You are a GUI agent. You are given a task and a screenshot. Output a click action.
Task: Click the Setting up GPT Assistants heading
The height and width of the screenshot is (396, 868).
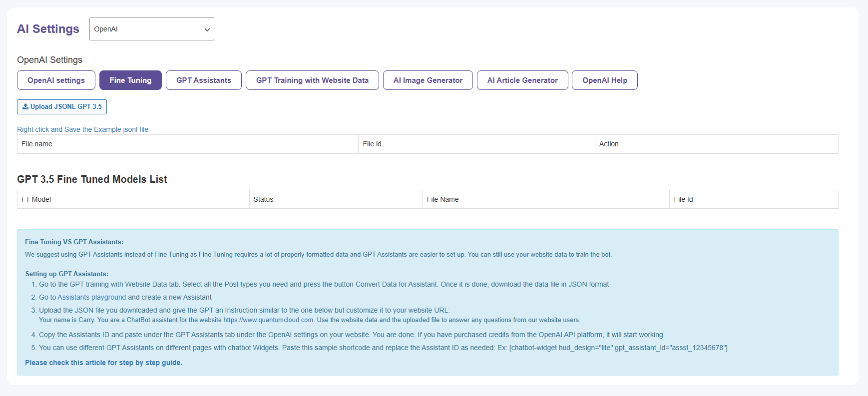pyautogui.click(x=67, y=274)
